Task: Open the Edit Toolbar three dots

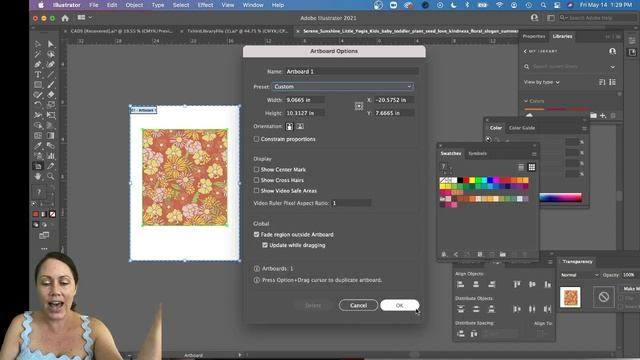Action: [44, 249]
